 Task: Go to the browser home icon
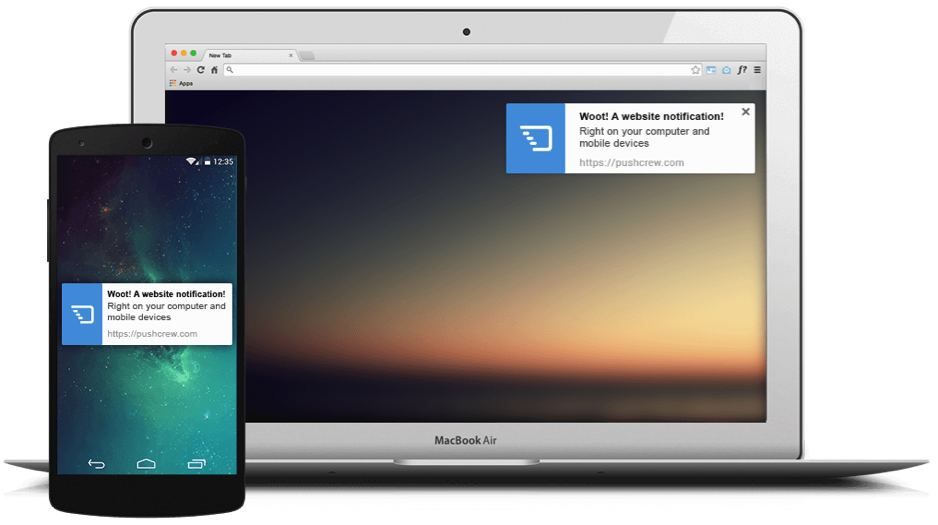coord(214,70)
